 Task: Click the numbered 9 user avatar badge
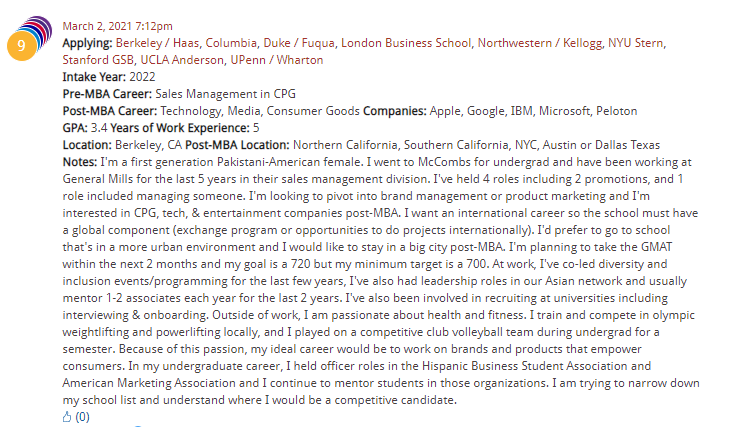click(x=22, y=45)
